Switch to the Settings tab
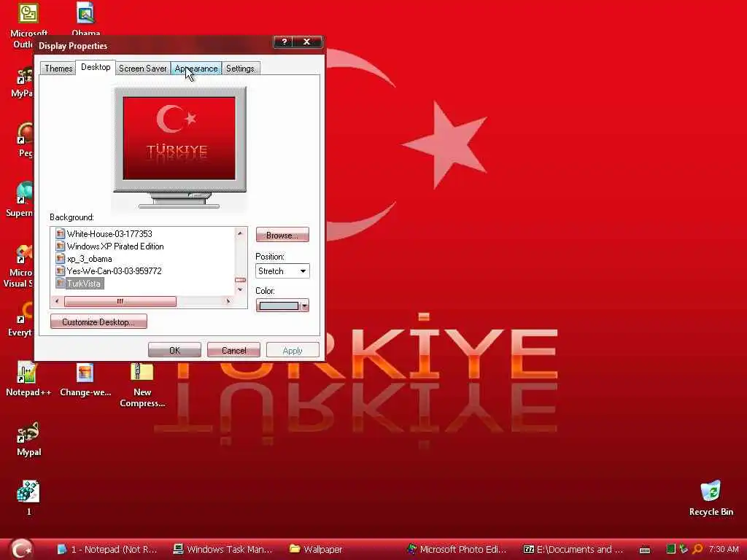Screen dimensions: 747x560 (240, 69)
